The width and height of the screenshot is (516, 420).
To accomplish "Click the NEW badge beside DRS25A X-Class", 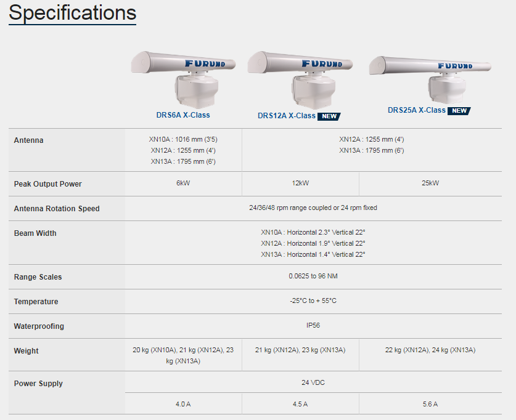I will point(459,111).
